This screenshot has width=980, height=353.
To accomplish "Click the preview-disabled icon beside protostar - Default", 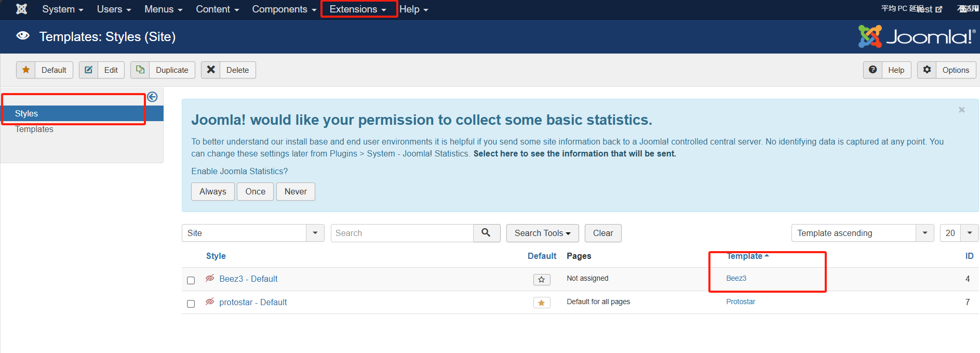I will pos(210,302).
